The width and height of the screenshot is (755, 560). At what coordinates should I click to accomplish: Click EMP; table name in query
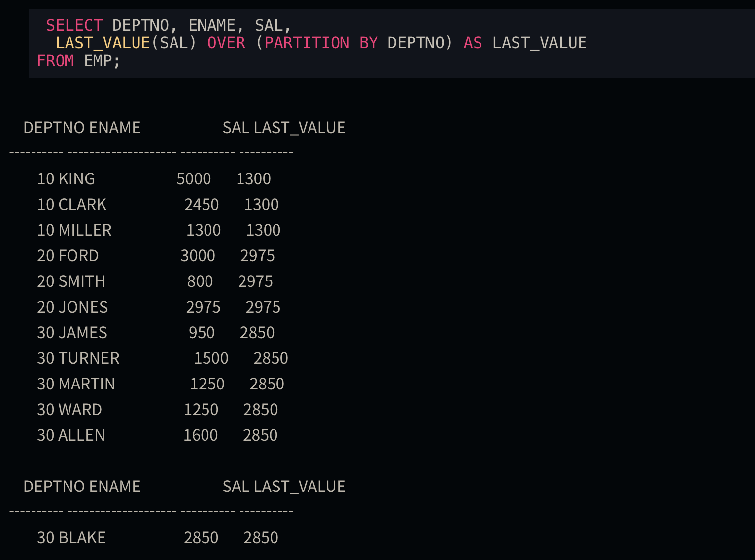(x=102, y=61)
